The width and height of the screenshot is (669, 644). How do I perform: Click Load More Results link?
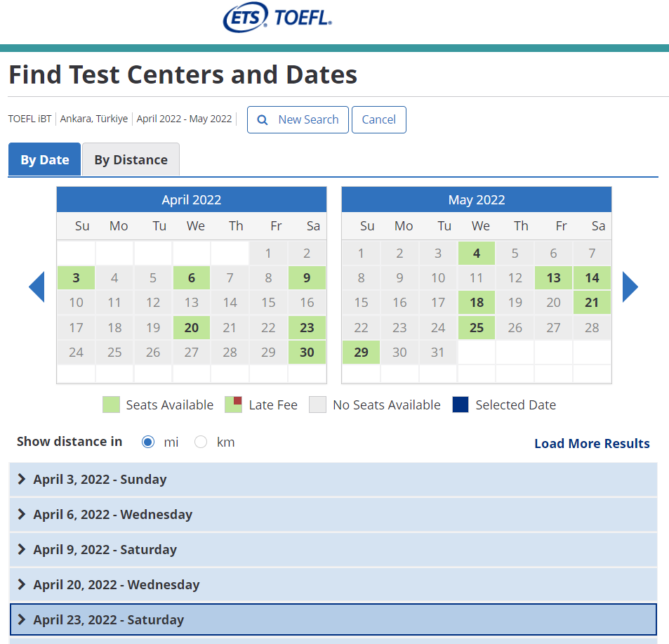point(592,443)
